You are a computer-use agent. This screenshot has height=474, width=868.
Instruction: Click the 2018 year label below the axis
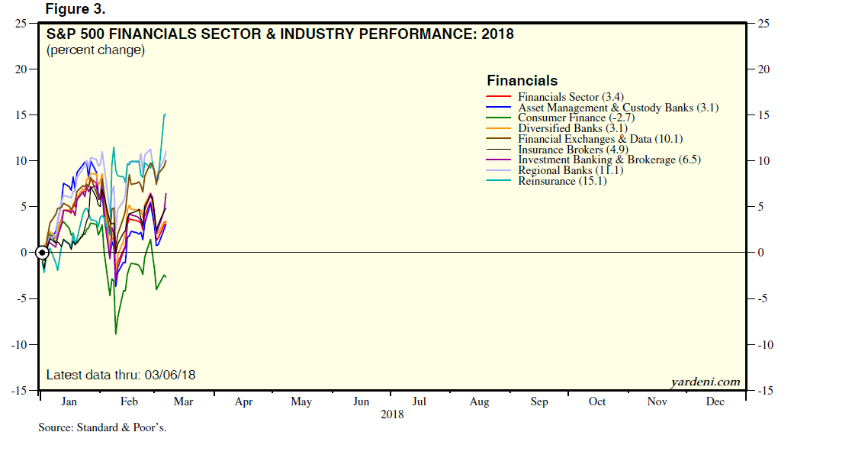pos(392,414)
